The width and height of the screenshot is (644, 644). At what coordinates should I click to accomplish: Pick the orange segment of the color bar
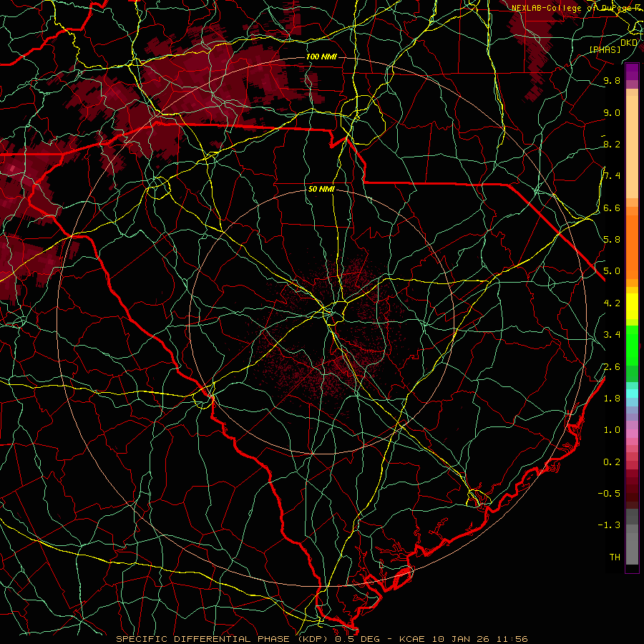pos(632,246)
